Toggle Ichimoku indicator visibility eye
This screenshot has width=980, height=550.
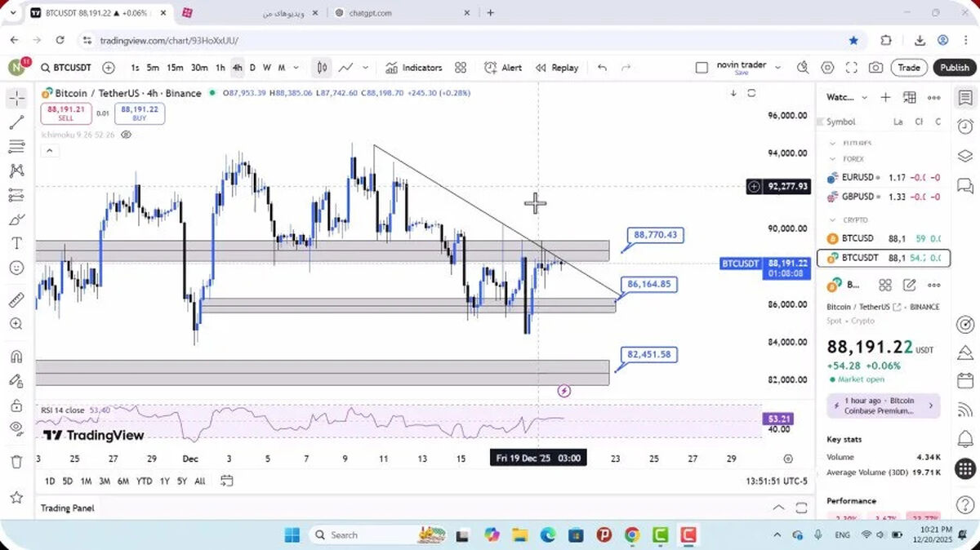(126, 135)
